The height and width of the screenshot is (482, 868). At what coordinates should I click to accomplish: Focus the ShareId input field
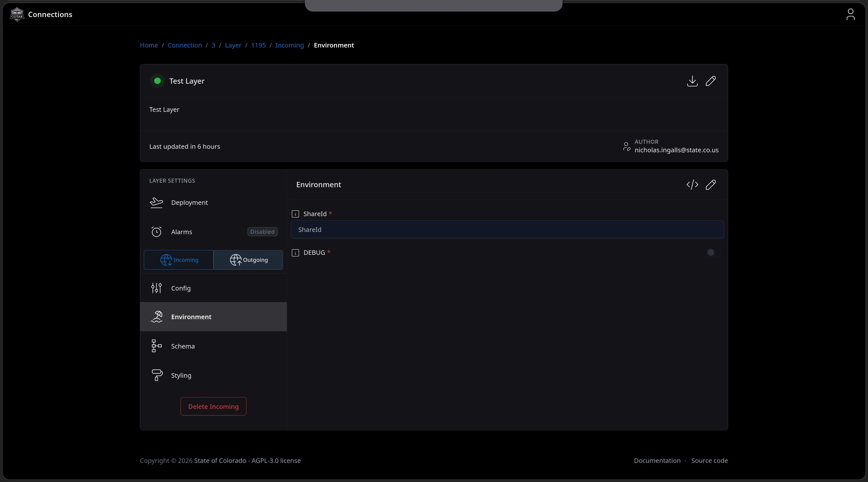pyautogui.click(x=507, y=229)
